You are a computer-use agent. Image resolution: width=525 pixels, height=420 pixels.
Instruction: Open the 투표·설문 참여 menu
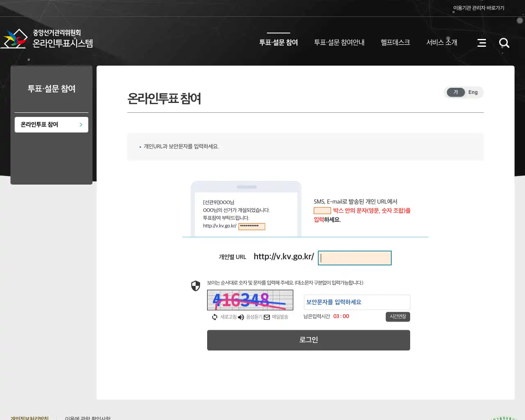(x=278, y=42)
